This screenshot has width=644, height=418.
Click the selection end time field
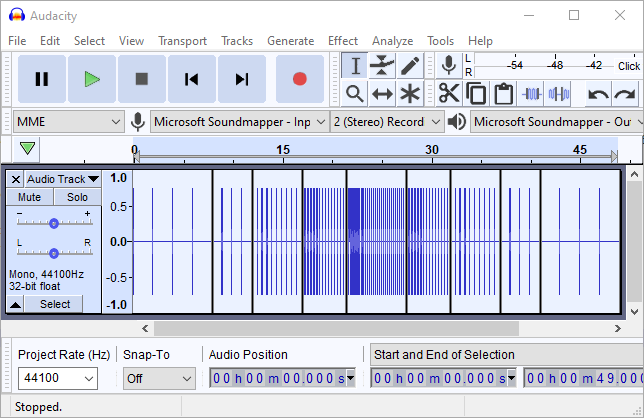coord(583,378)
